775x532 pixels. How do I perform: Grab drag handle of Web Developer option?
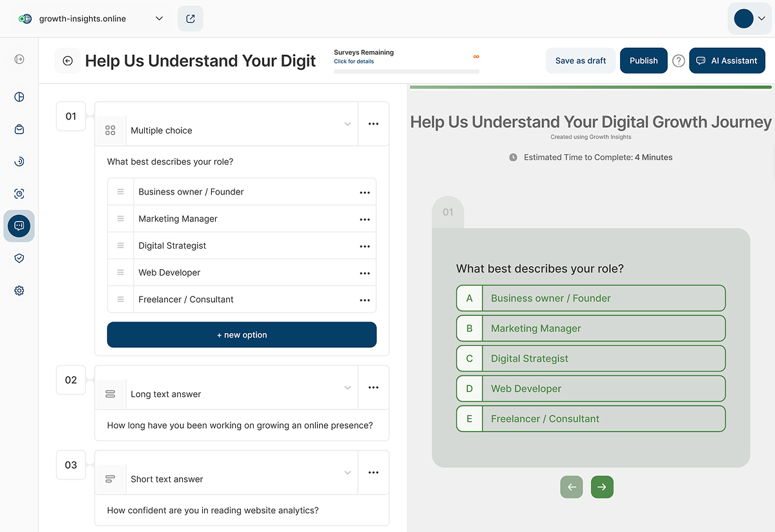(x=121, y=272)
